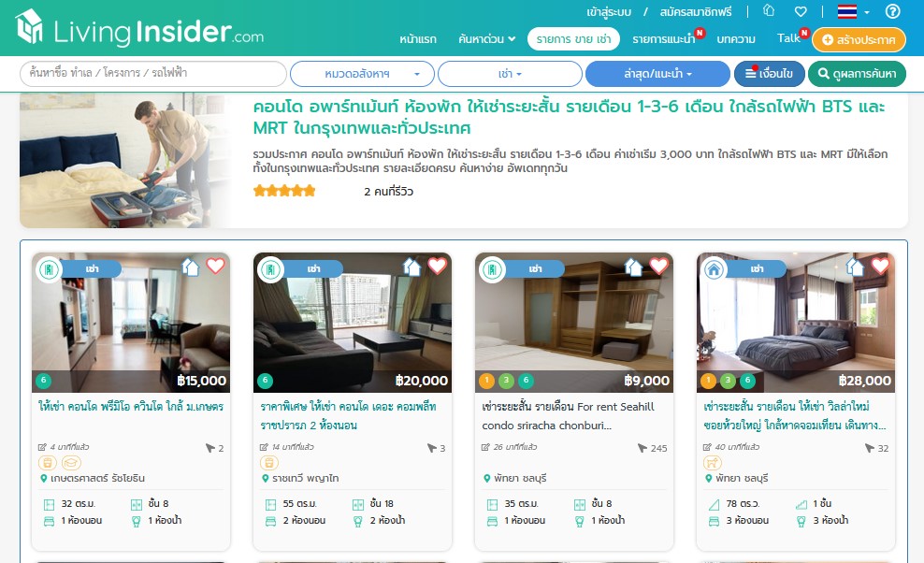
Task: Click house icon on ฿15,000 listing photo
Action: 191,267
